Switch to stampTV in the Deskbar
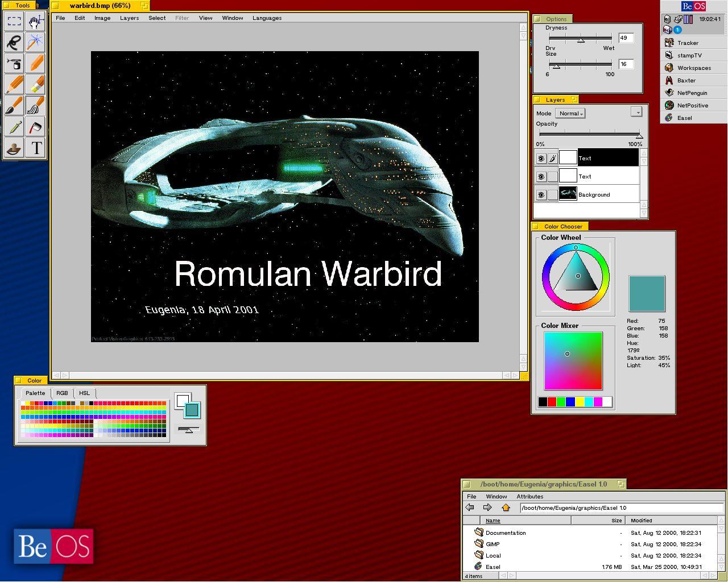 coord(694,55)
